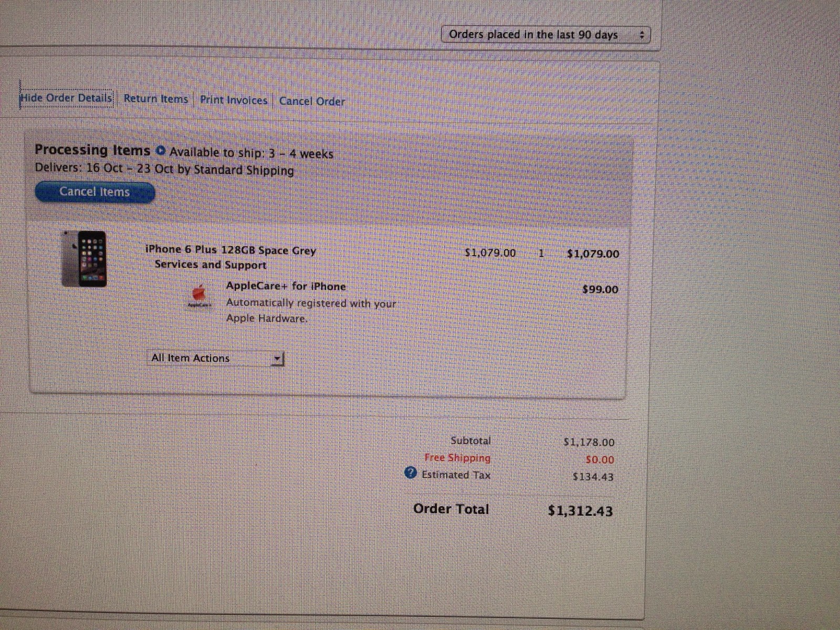Click the Processing Items heading
This screenshot has height=630, width=840.
[92, 150]
